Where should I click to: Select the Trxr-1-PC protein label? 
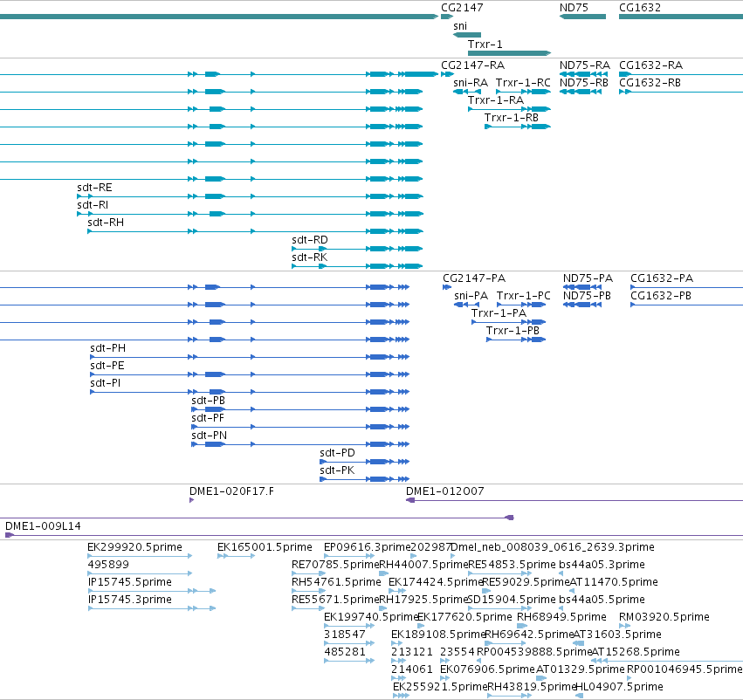coord(524,296)
